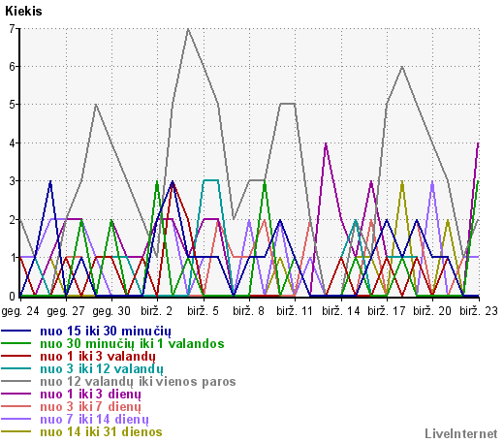504x443 pixels.
Task: Click the y-axis value 1
Action: point(13,258)
